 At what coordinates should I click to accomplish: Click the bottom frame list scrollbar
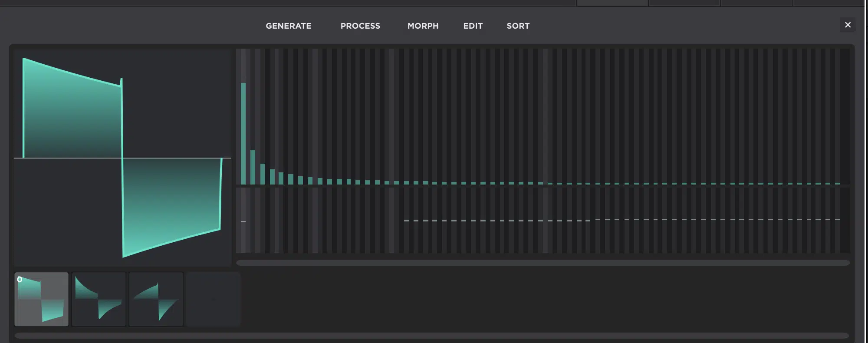pos(431,336)
